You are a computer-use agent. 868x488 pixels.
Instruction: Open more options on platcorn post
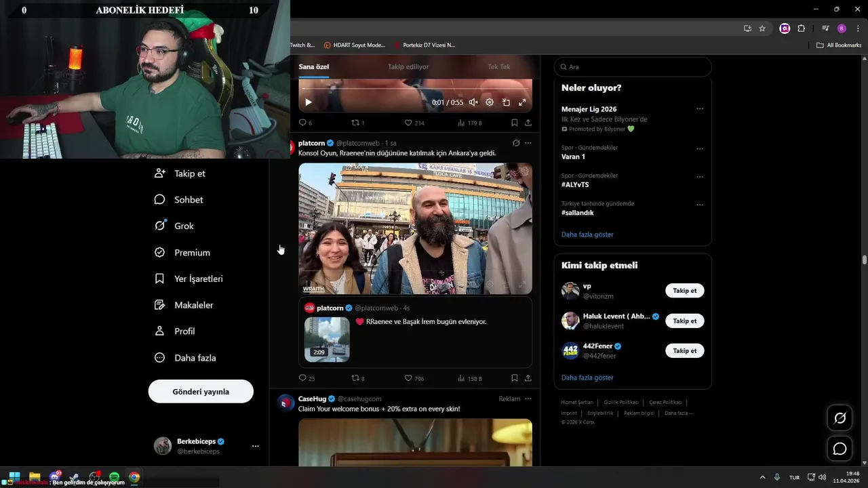coord(528,143)
